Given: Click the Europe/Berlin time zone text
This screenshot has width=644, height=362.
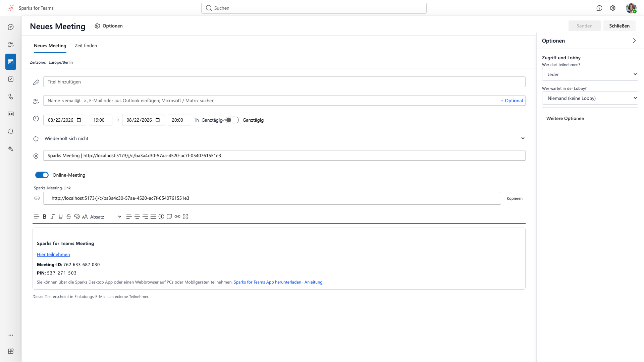Looking at the screenshot, I should coord(61,62).
